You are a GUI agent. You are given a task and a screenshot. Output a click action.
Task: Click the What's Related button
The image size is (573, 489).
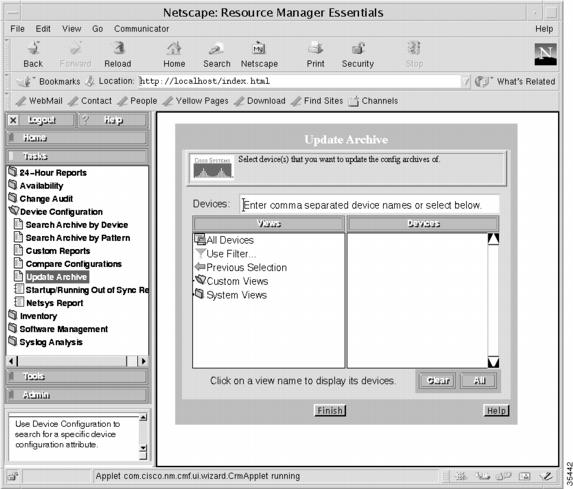click(515, 81)
